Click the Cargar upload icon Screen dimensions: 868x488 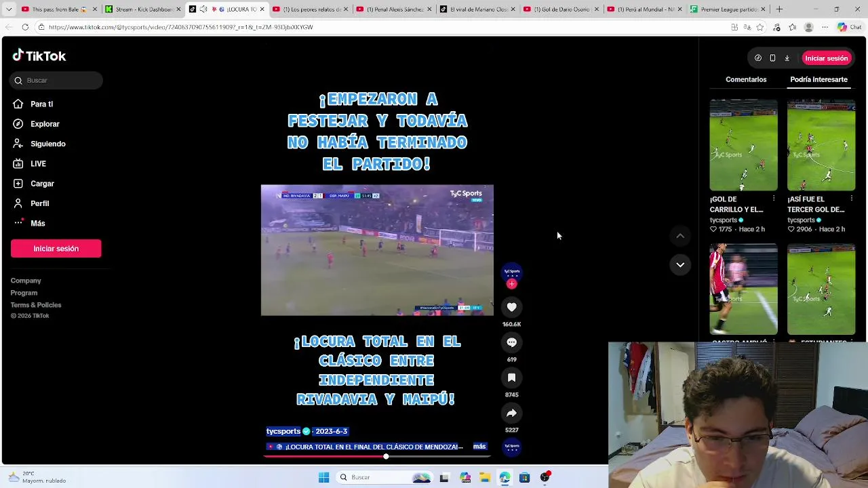pyautogui.click(x=18, y=184)
